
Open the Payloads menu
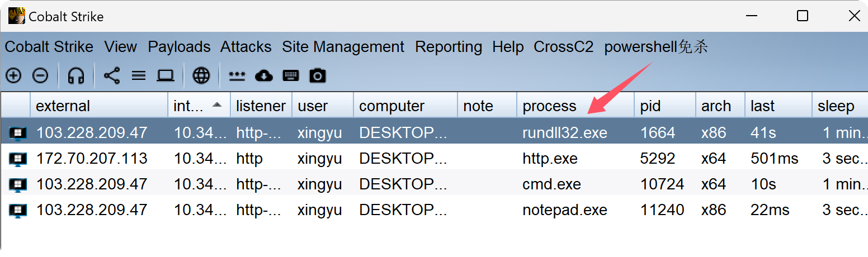pyautogui.click(x=179, y=47)
